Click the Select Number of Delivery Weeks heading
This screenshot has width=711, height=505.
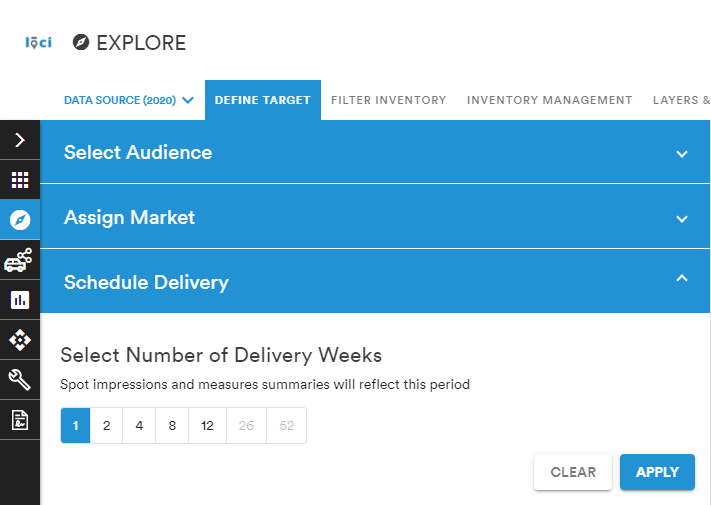tap(221, 355)
